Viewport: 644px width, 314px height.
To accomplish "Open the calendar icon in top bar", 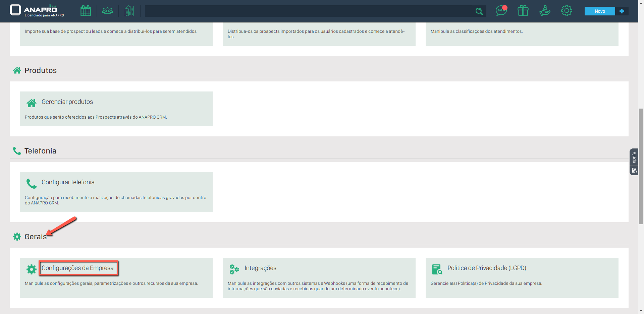I will [86, 11].
